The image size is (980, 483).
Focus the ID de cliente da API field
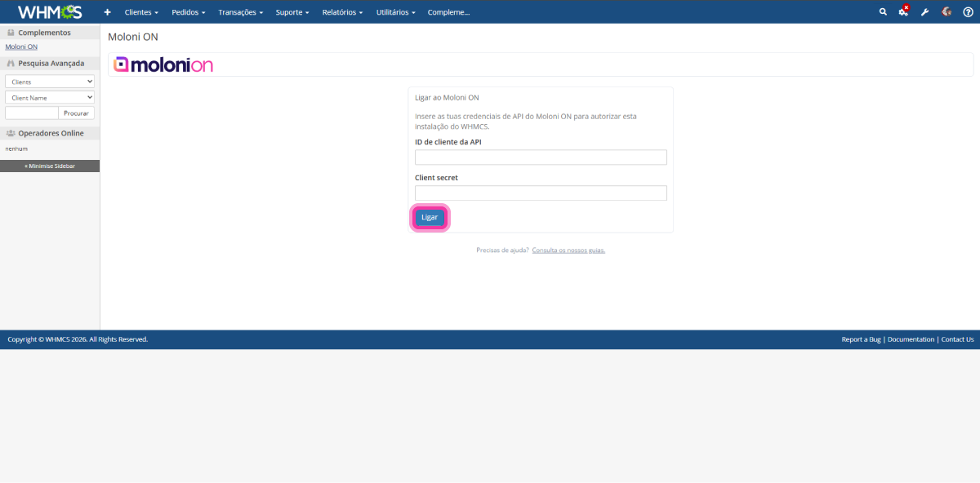tap(541, 157)
